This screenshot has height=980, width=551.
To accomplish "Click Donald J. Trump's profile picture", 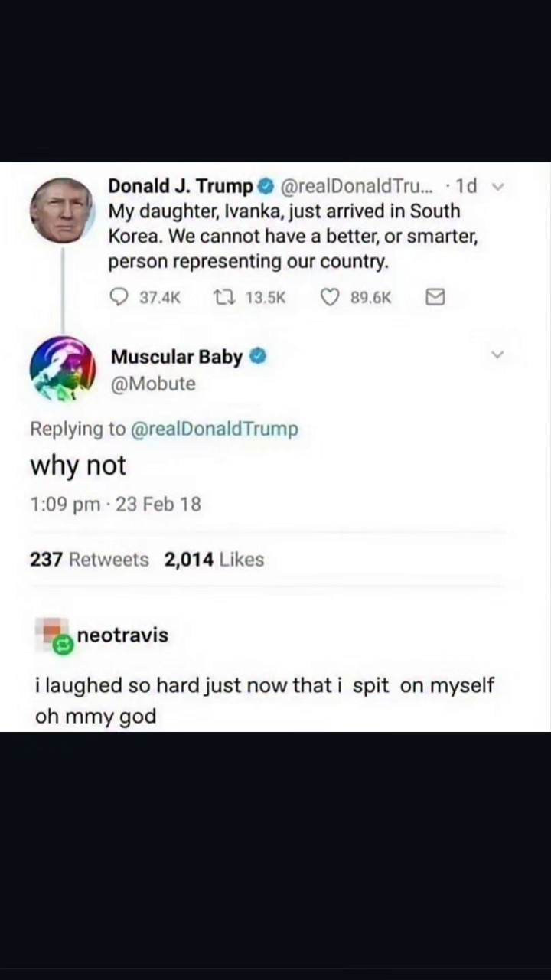I will pos(62,210).
